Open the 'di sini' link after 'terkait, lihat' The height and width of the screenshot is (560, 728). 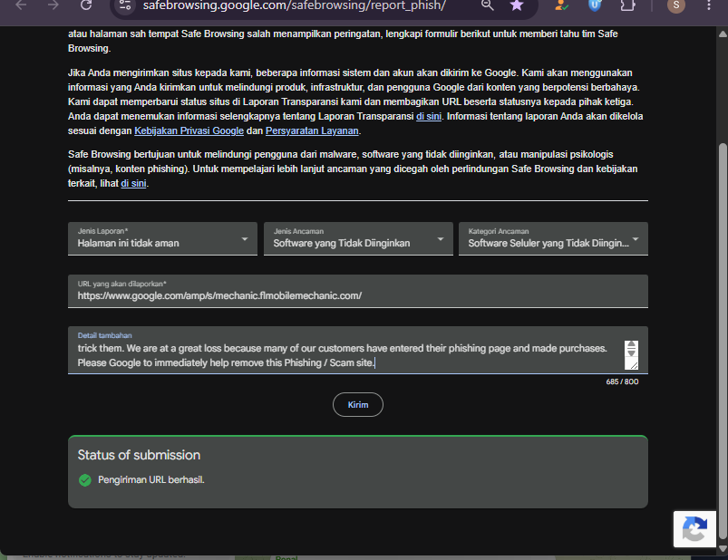tap(133, 183)
